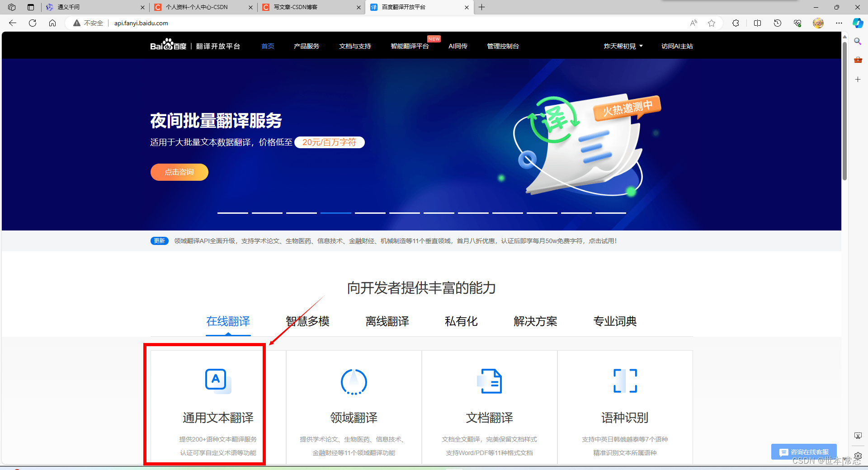Open browser settings and more menu
The width and height of the screenshot is (868, 470).
[x=839, y=23]
